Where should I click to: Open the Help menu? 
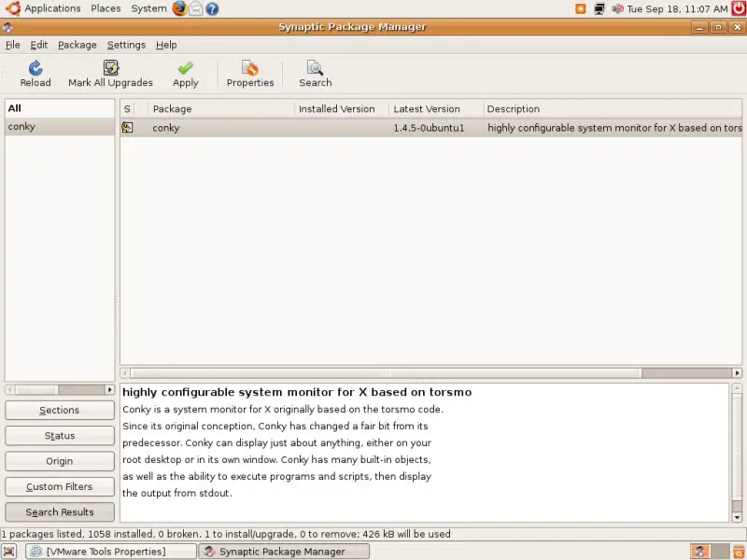tap(166, 45)
